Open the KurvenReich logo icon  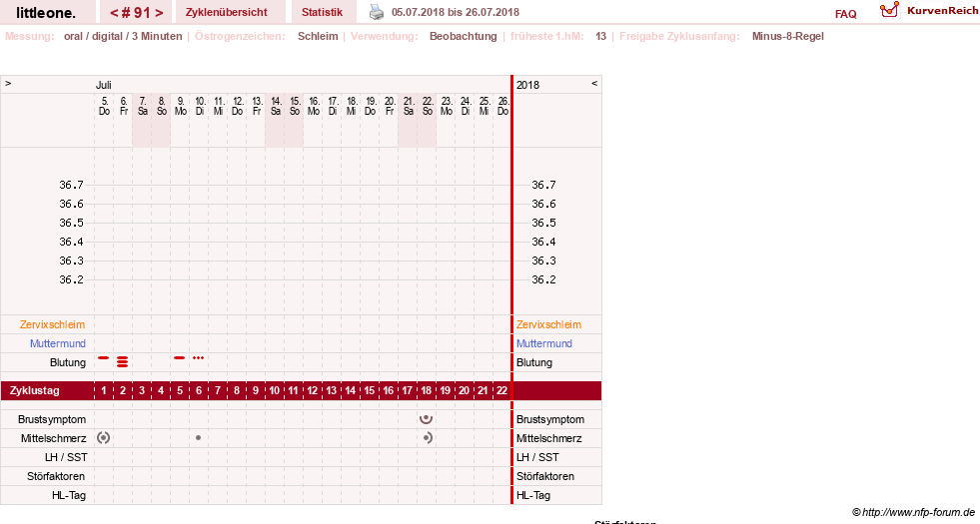point(889,10)
